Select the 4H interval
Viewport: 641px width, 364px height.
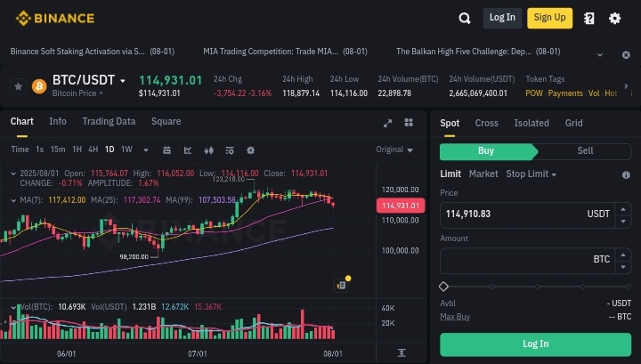click(93, 150)
